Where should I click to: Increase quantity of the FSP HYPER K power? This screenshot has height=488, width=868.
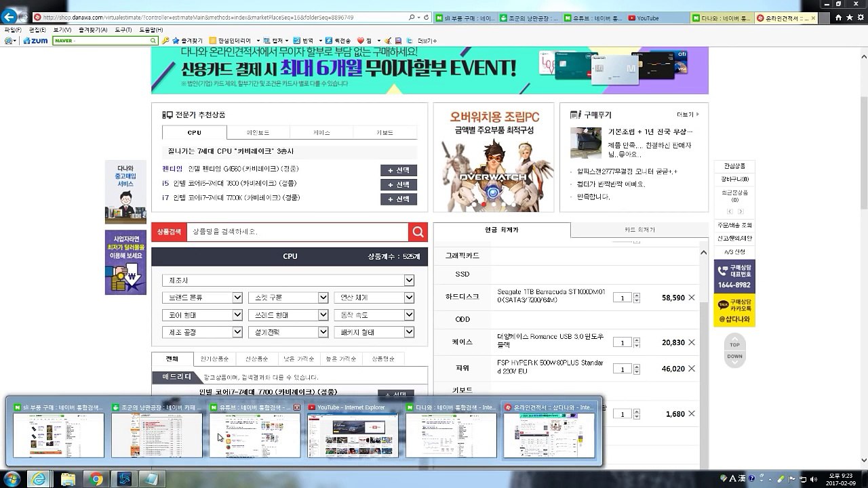tap(636, 366)
